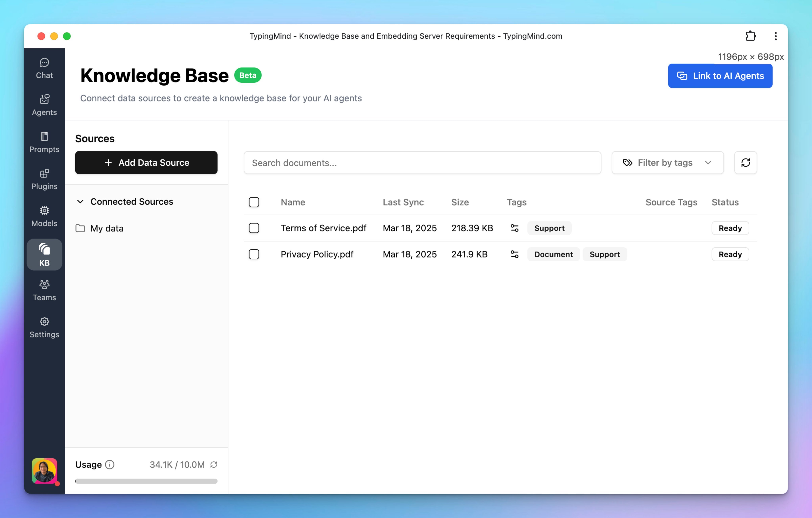The width and height of the screenshot is (812, 518).
Task: Open Models from the sidebar
Action: 44,216
